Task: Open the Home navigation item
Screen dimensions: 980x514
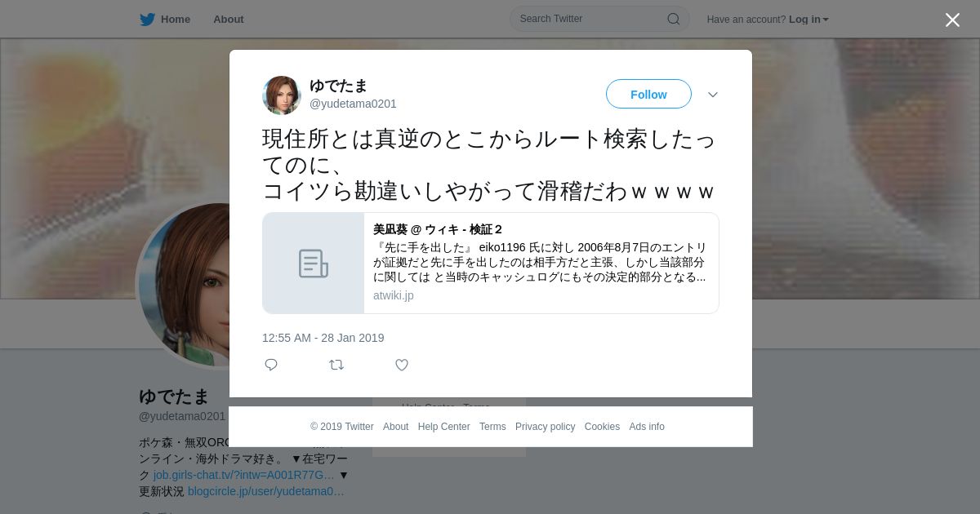Action: pyautogui.click(x=175, y=20)
